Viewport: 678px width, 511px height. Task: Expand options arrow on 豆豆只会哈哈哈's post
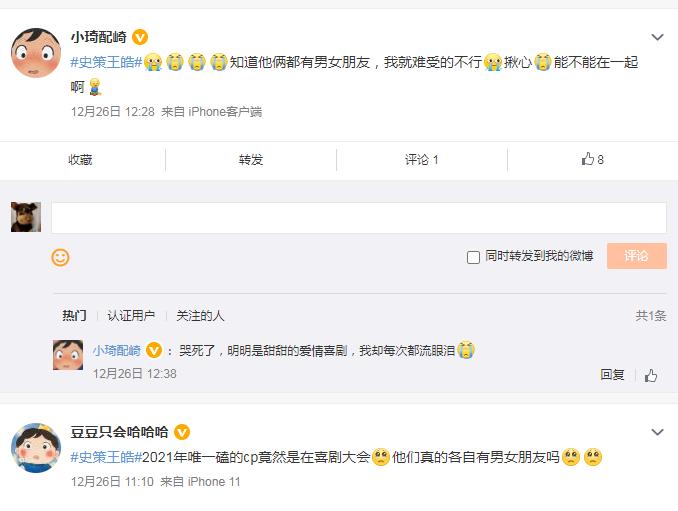pyautogui.click(x=657, y=433)
